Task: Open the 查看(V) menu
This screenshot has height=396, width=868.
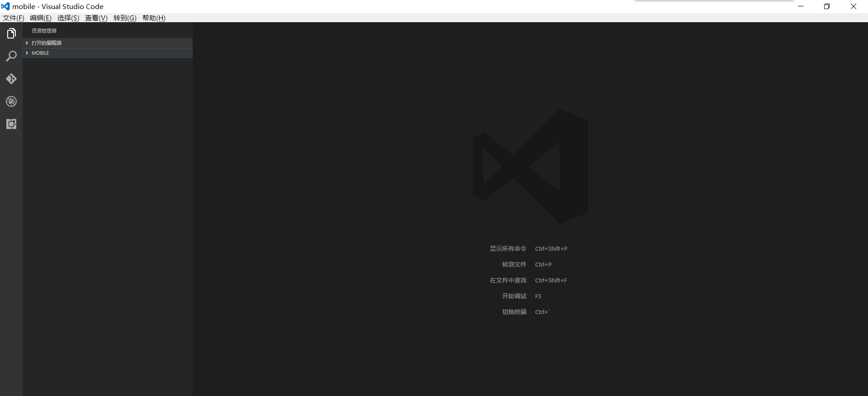Action: [x=96, y=18]
